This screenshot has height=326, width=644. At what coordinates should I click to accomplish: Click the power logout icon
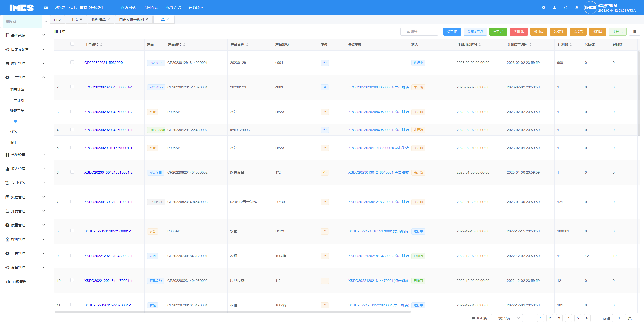pos(566,8)
